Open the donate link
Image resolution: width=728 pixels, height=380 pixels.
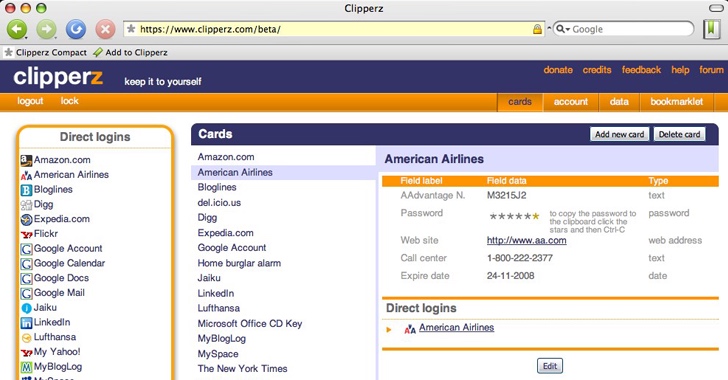point(558,70)
